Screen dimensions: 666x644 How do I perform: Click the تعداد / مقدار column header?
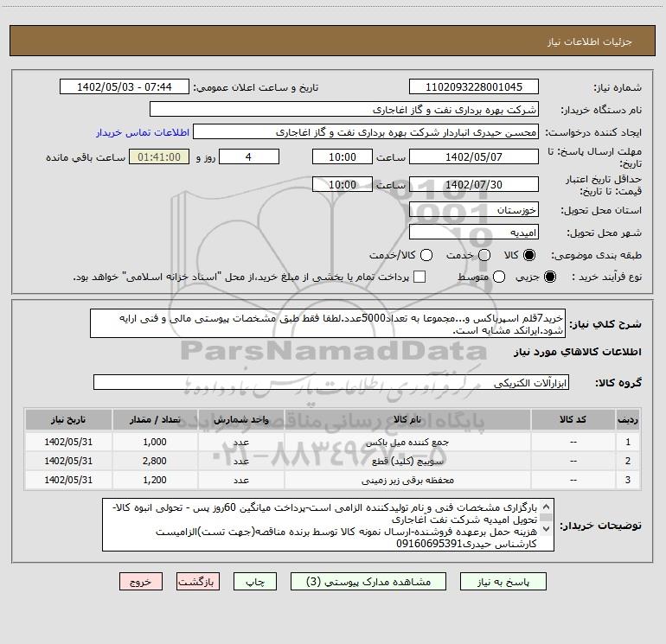tap(155, 419)
